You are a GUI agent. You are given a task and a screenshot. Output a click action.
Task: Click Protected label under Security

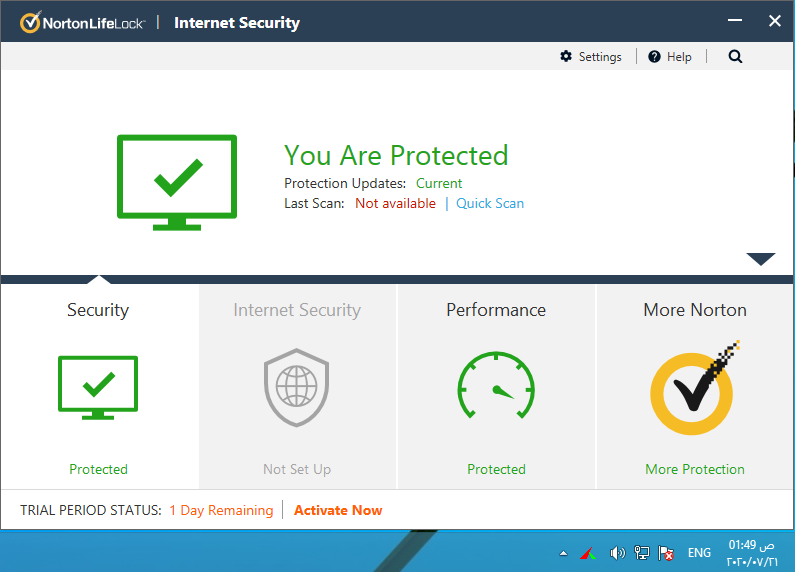coord(98,469)
